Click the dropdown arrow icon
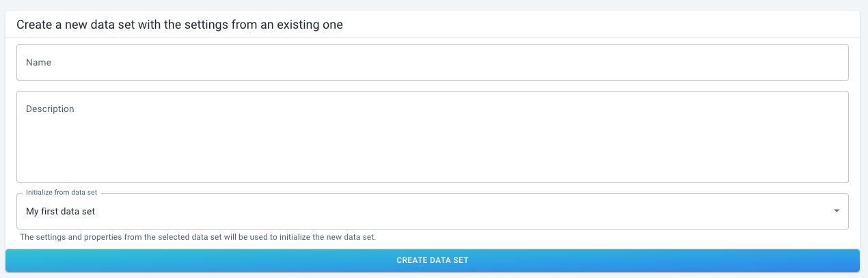This screenshot has width=868, height=278. point(837,211)
